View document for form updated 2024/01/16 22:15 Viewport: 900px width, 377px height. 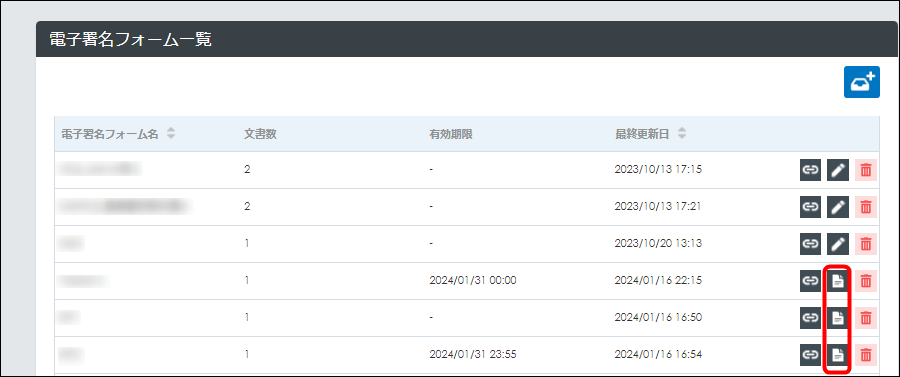[838, 281]
